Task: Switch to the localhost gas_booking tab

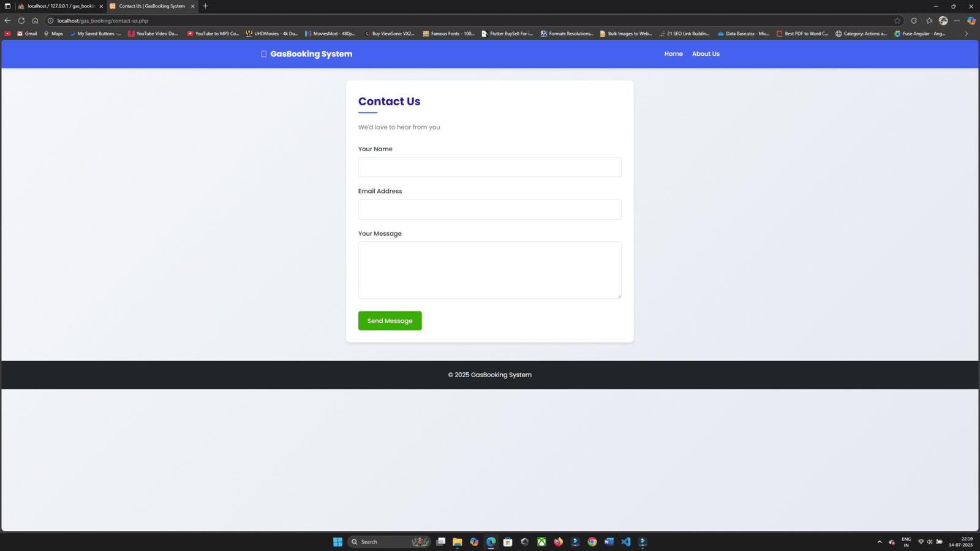Action: [58, 6]
